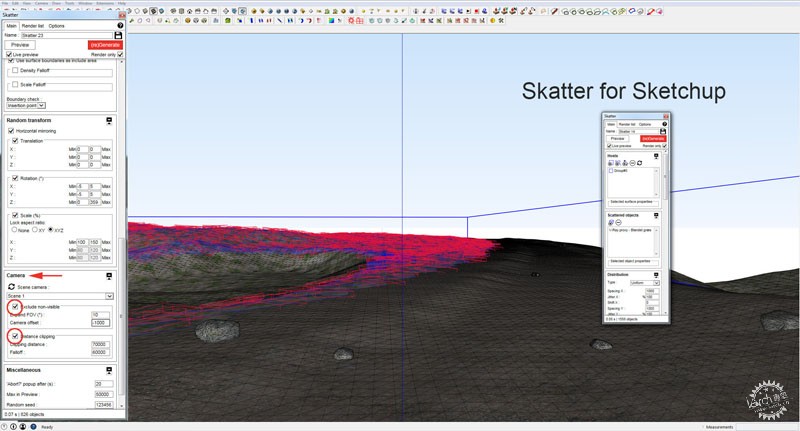Toggle the Scale (%) checkbox
The height and width of the screenshot is (431, 800).
pos(15,215)
